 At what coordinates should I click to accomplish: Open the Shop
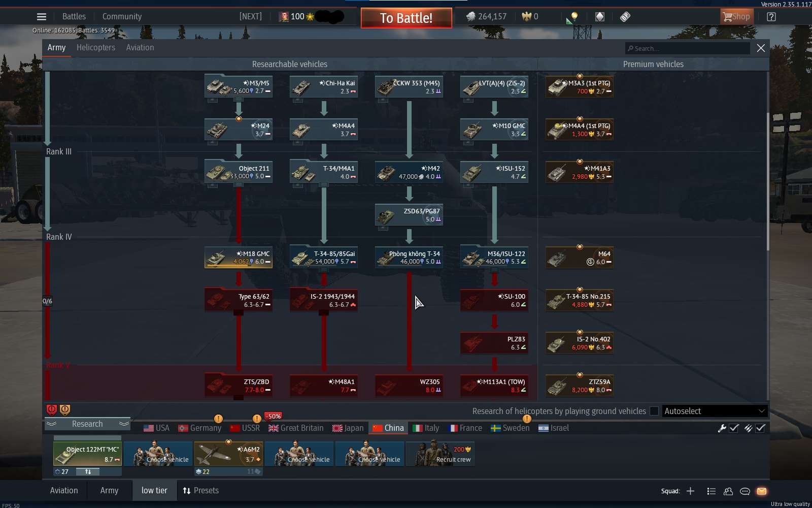tap(736, 17)
